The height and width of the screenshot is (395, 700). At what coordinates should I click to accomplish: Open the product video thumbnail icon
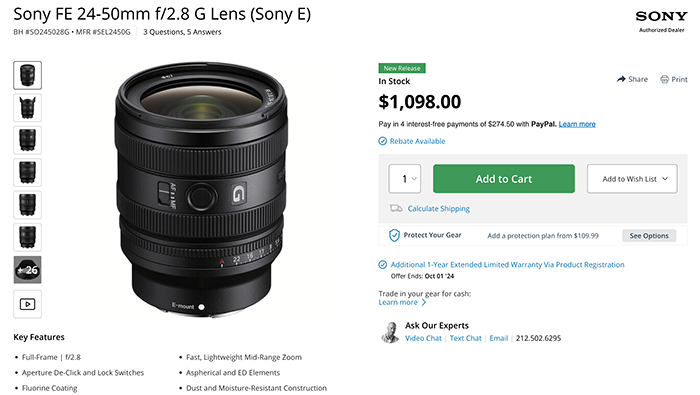tap(27, 304)
